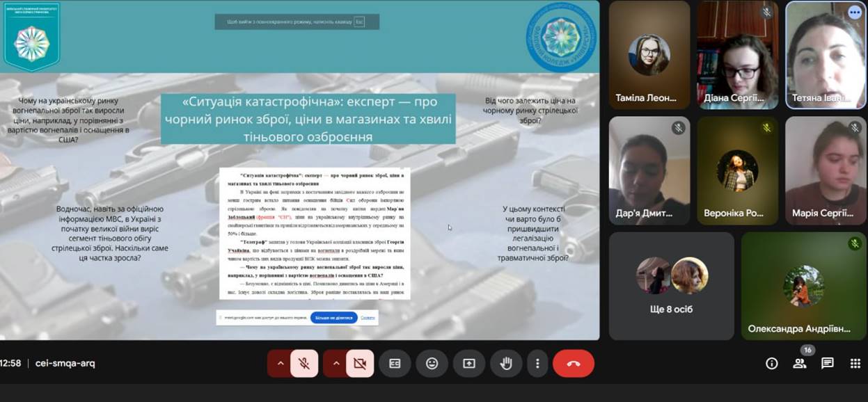Click muted mic icon on Дар'я's tile
This screenshot has width=868, height=402.
pyautogui.click(x=678, y=128)
